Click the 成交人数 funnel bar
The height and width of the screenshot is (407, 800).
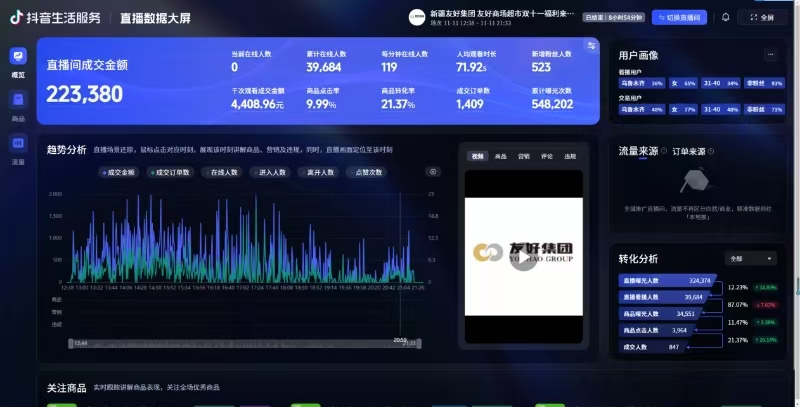coord(652,347)
